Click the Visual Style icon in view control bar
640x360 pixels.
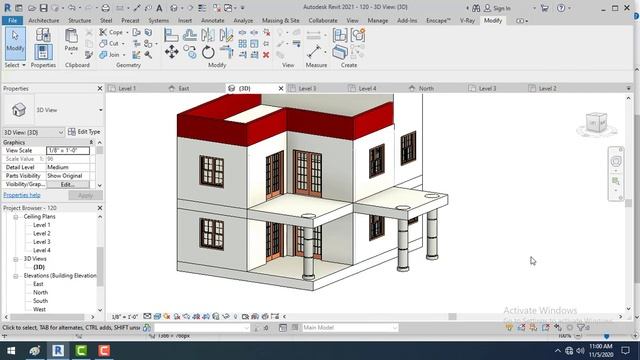point(157,317)
